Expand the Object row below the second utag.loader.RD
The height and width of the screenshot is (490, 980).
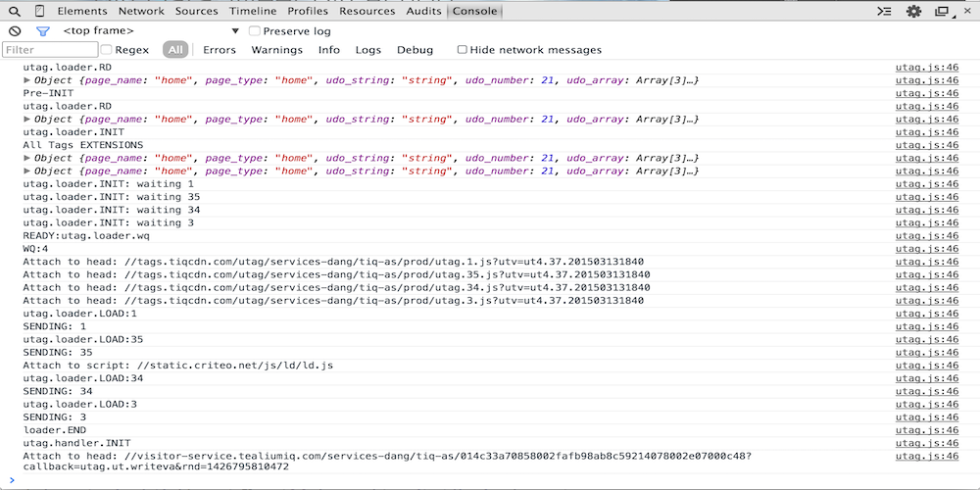pos(26,119)
